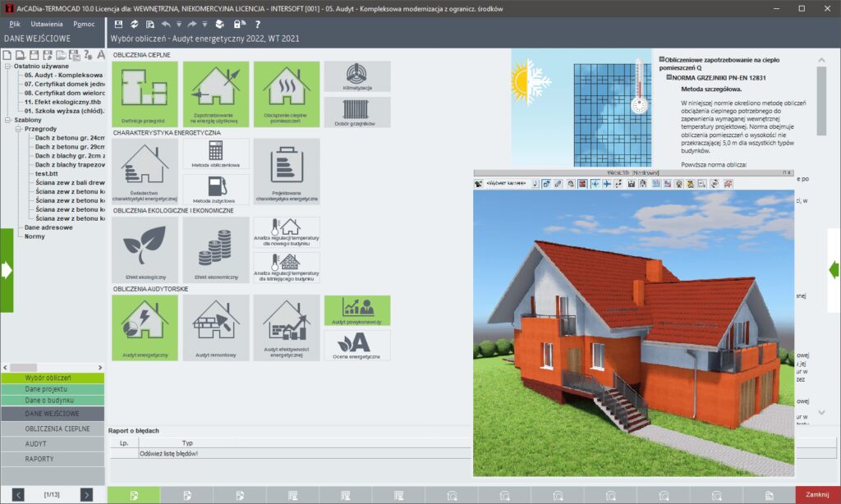Collapse the Przegrody tree branch

[17, 129]
